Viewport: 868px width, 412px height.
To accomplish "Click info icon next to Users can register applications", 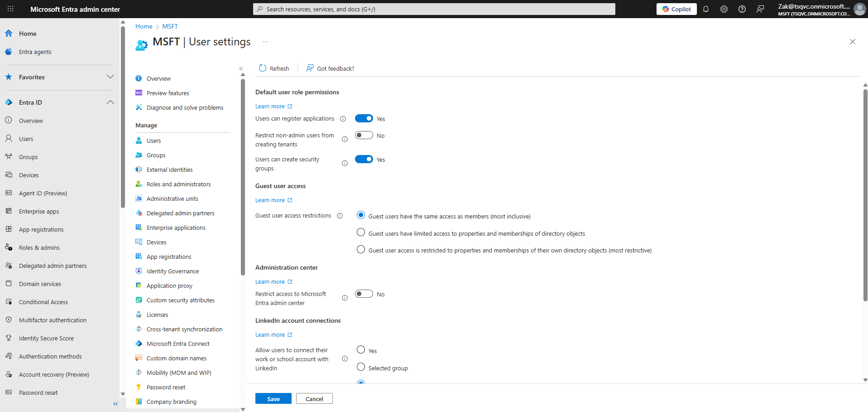I will coord(343,119).
